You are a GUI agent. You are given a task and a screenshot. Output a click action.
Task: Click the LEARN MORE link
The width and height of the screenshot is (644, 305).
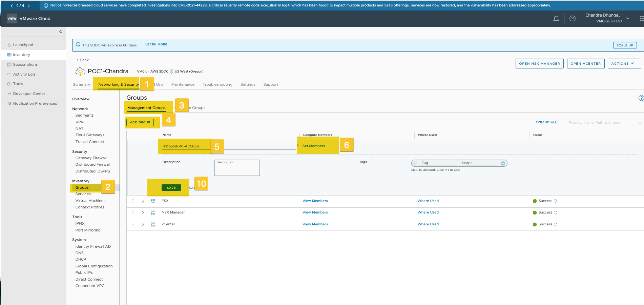[156, 44]
